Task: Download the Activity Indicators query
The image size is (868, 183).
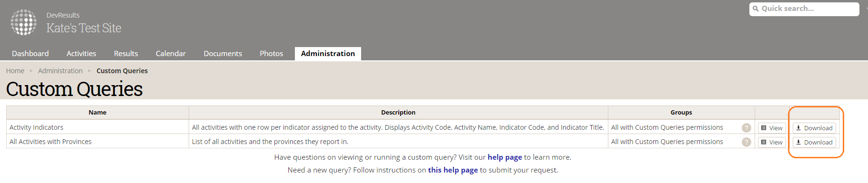Action: coord(814,128)
